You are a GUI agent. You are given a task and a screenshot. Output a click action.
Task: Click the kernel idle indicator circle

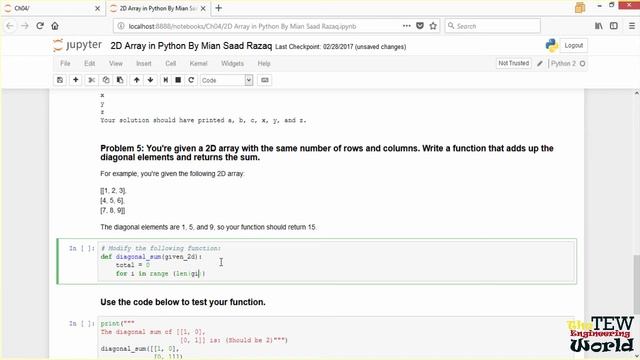tap(582, 64)
